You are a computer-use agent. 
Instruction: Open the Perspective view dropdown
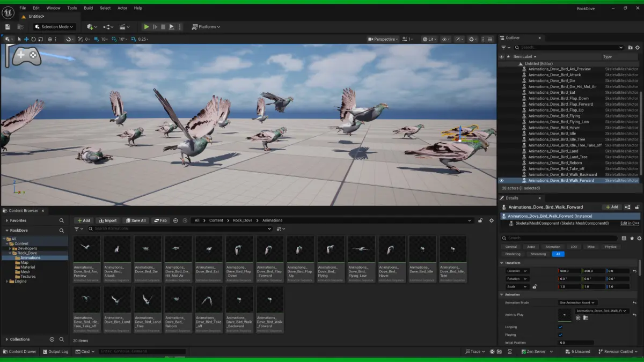click(x=383, y=39)
